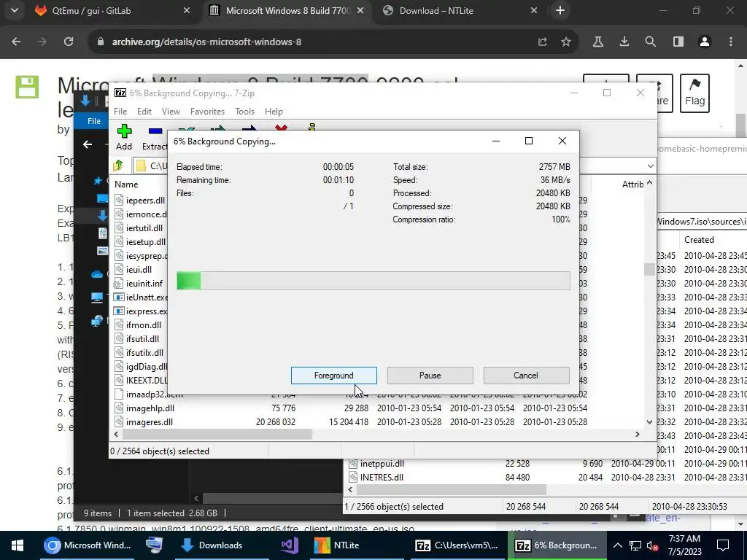Go up one folder level in 7-Zip

click(x=118, y=166)
